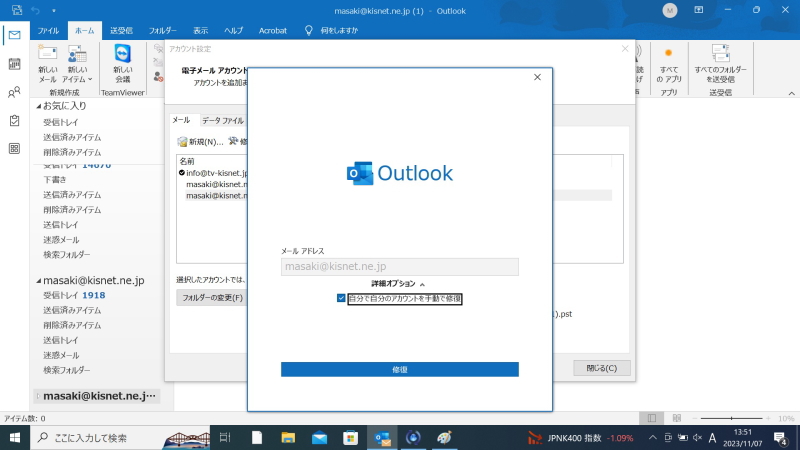Open Favorites Inbox (受信トレイ) folder
Screen dimensions: 800x450
coord(61,122)
